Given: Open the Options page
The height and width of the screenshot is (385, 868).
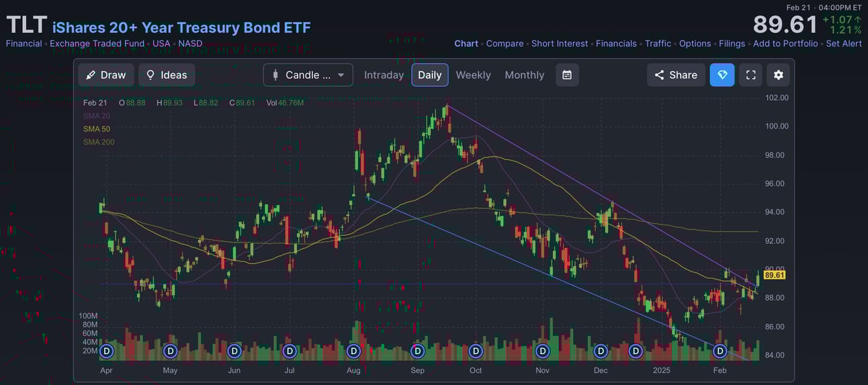Looking at the screenshot, I should (x=695, y=44).
